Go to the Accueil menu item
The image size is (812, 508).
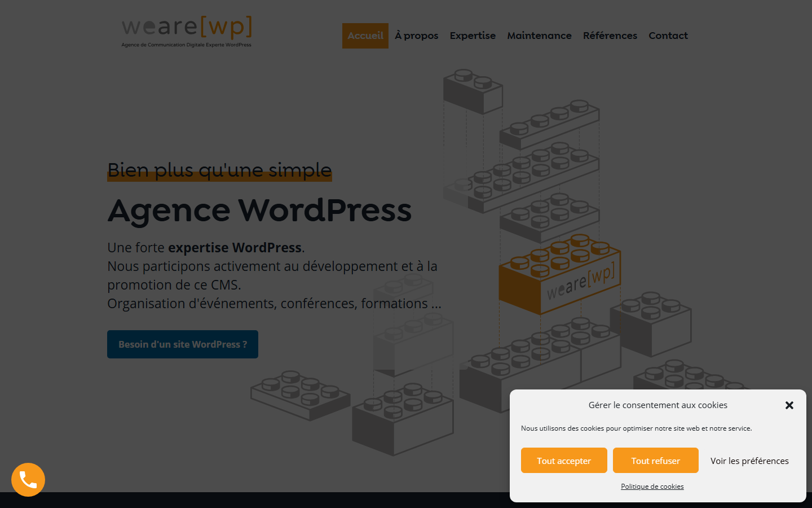pos(365,36)
